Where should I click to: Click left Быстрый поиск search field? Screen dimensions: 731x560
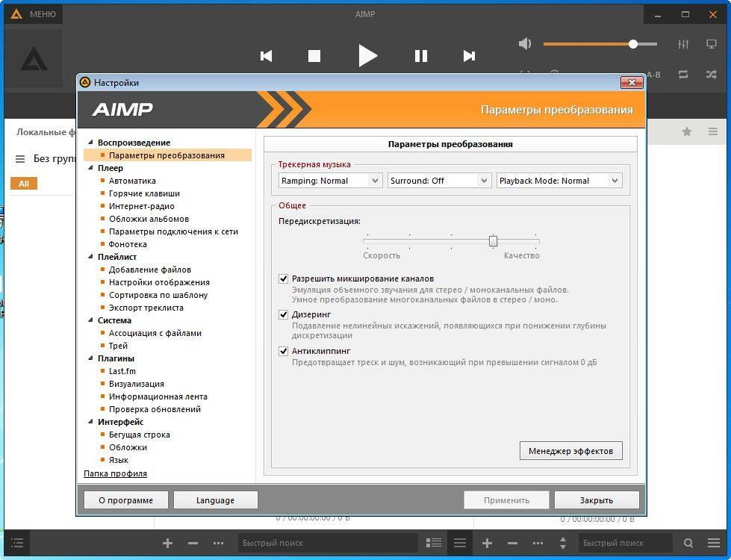(x=329, y=543)
